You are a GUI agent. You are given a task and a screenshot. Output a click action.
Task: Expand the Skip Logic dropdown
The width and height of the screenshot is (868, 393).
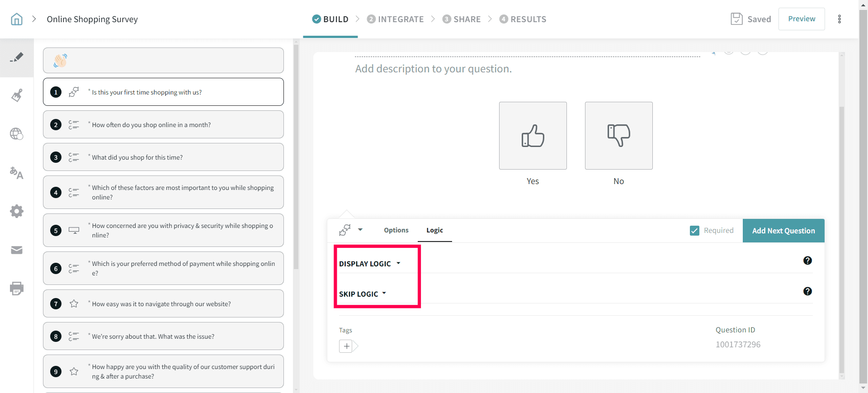click(363, 294)
